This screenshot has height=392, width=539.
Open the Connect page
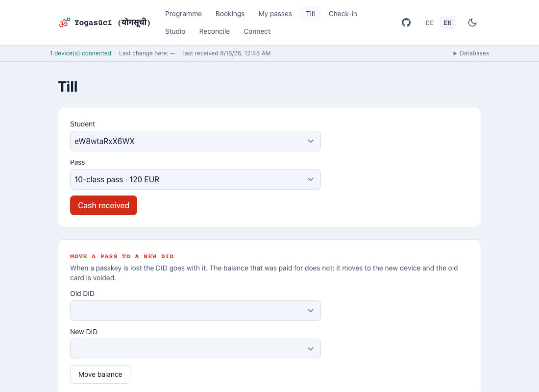(257, 31)
